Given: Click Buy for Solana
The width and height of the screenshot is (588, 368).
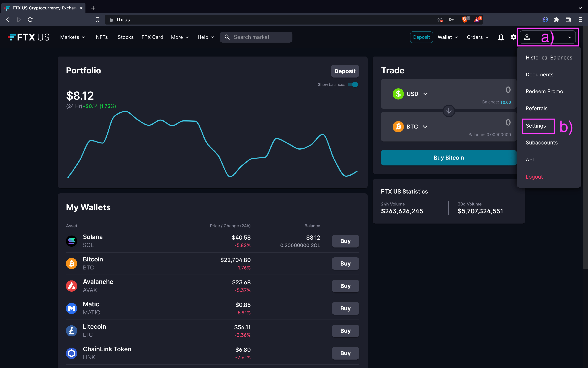Looking at the screenshot, I should (345, 241).
